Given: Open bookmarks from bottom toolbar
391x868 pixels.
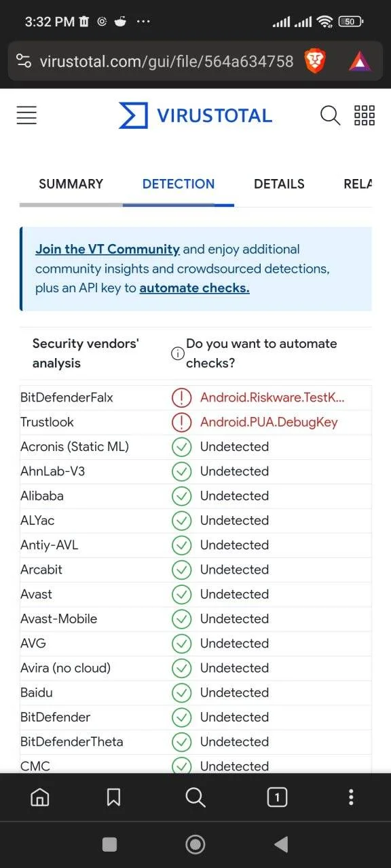Looking at the screenshot, I should coord(113,797).
